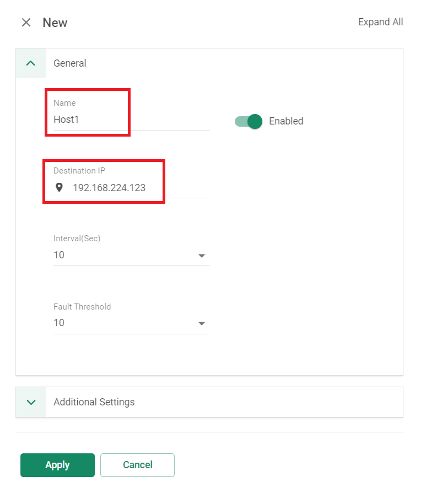Open the Fault Threshold dropdown arrow
This screenshot has width=421, height=504.
click(202, 324)
